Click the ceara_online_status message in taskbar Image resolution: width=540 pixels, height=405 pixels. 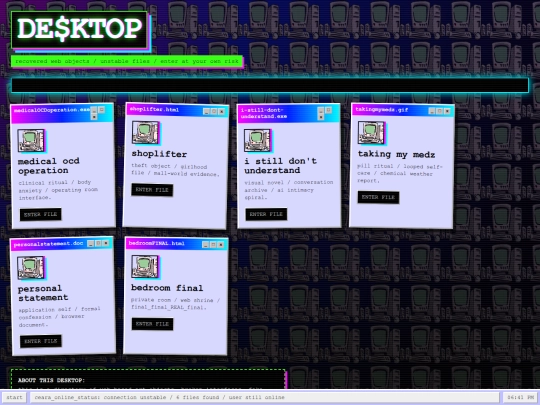pyautogui.click(x=159, y=397)
